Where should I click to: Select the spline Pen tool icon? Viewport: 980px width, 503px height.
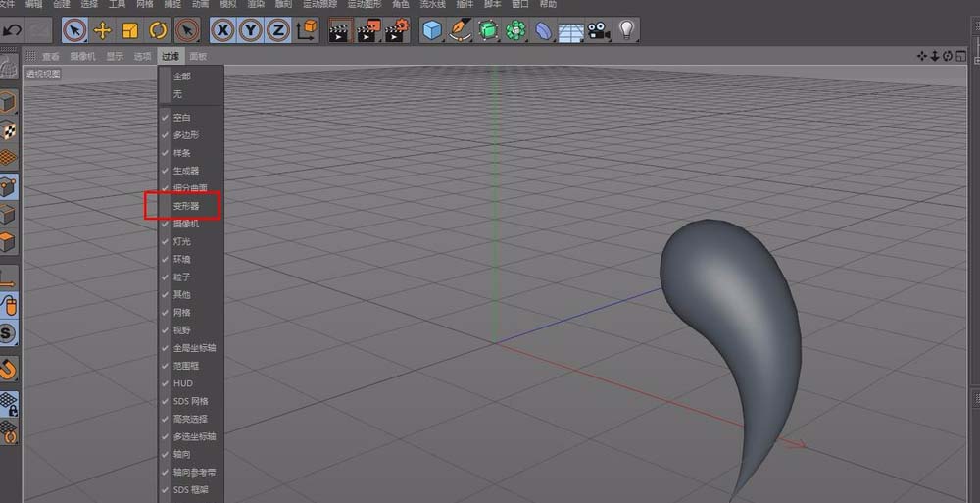coord(460,30)
